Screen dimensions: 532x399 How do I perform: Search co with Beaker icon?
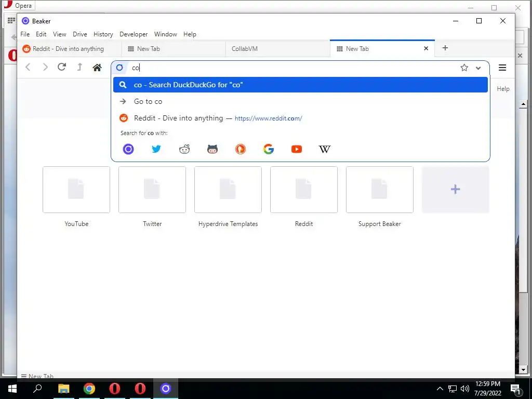128,149
